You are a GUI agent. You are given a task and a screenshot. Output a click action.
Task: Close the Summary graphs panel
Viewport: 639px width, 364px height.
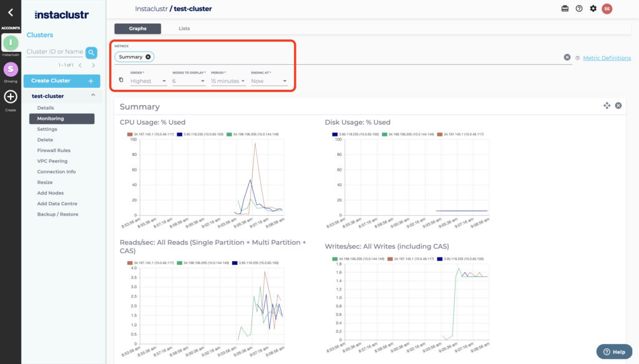coord(618,106)
